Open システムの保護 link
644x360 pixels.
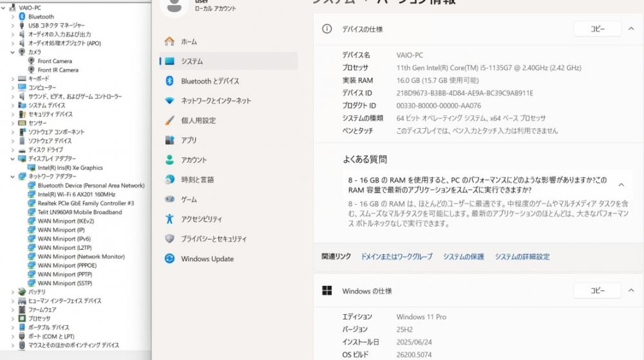pos(463,256)
